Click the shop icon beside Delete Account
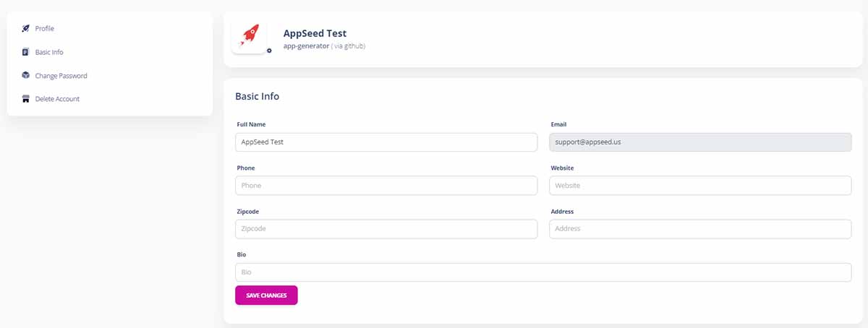This screenshot has height=328, width=868. [25, 99]
